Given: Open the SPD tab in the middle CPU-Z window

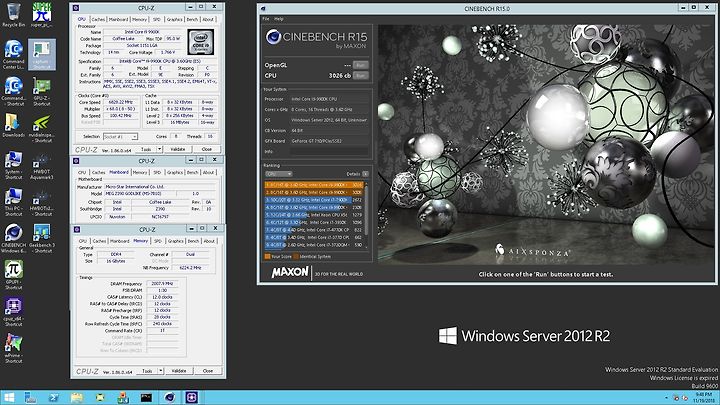Looking at the screenshot, I should [157, 172].
